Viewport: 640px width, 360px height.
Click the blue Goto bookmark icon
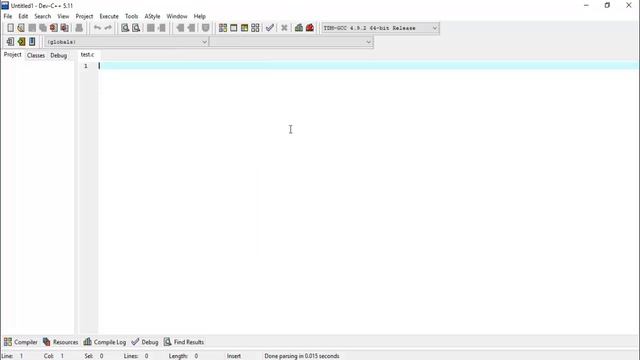(32, 42)
